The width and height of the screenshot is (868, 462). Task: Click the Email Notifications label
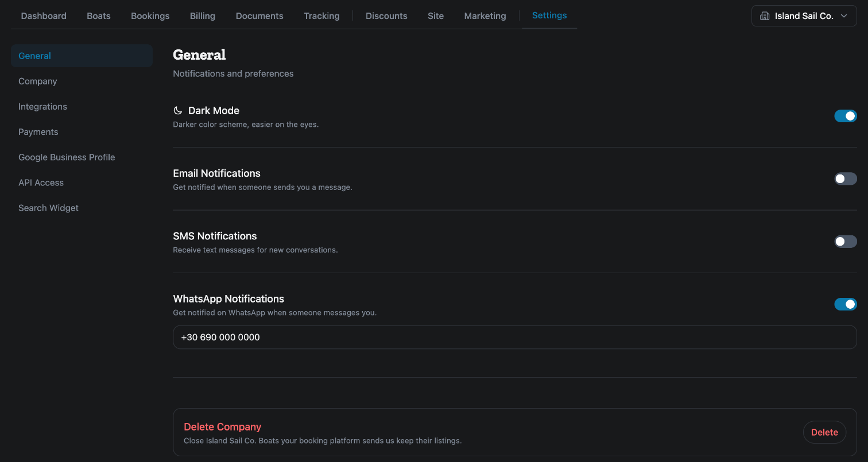(216, 173)
